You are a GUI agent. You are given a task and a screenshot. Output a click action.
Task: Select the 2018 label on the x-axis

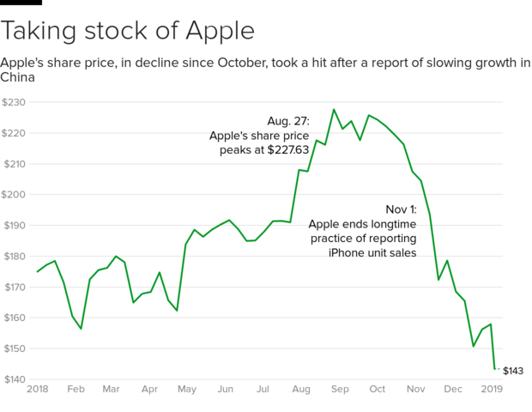point(37,390)
